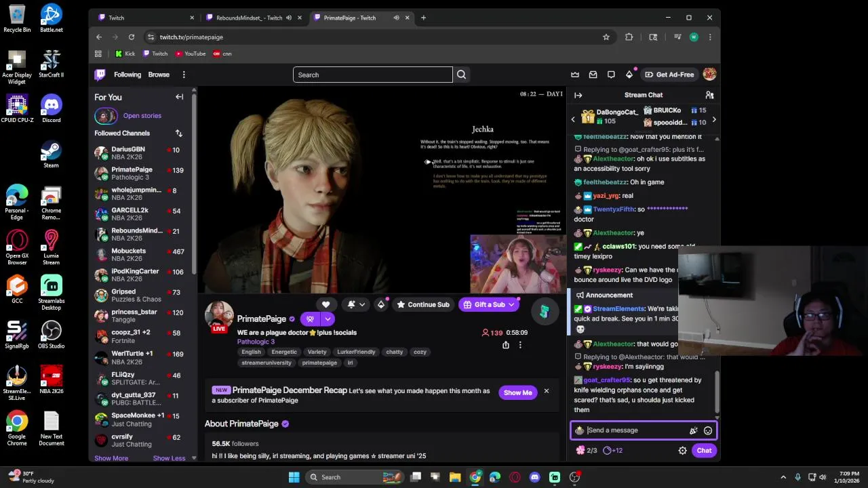The height and width of the screenshot is (488, 868).
Task: Collapse the For You sidebar
Action: tap(179, 97)
